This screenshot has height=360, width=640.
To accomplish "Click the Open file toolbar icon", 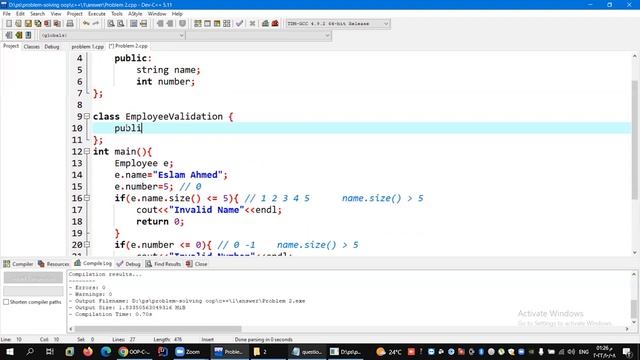I will tap(18, 24).
